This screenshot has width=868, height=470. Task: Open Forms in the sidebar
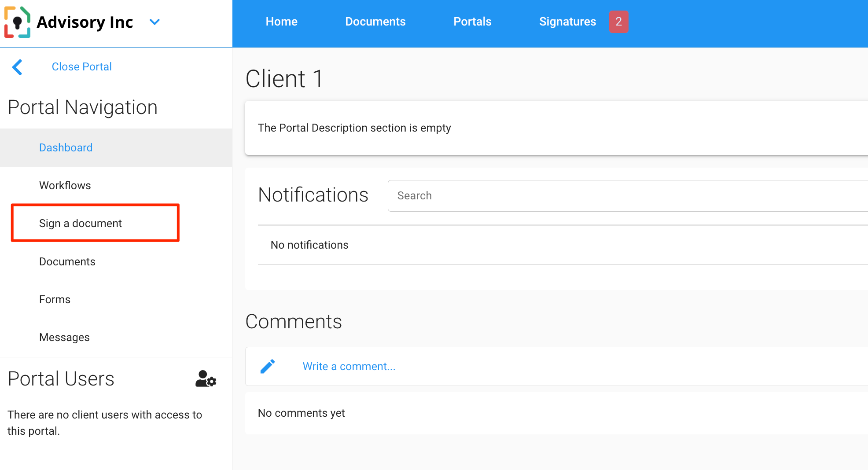(55, 300)
